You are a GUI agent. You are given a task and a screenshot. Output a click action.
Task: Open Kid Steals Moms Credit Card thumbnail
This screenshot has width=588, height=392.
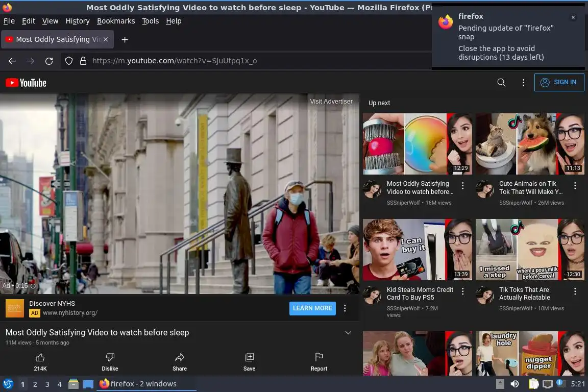click(x=418, y=250)
